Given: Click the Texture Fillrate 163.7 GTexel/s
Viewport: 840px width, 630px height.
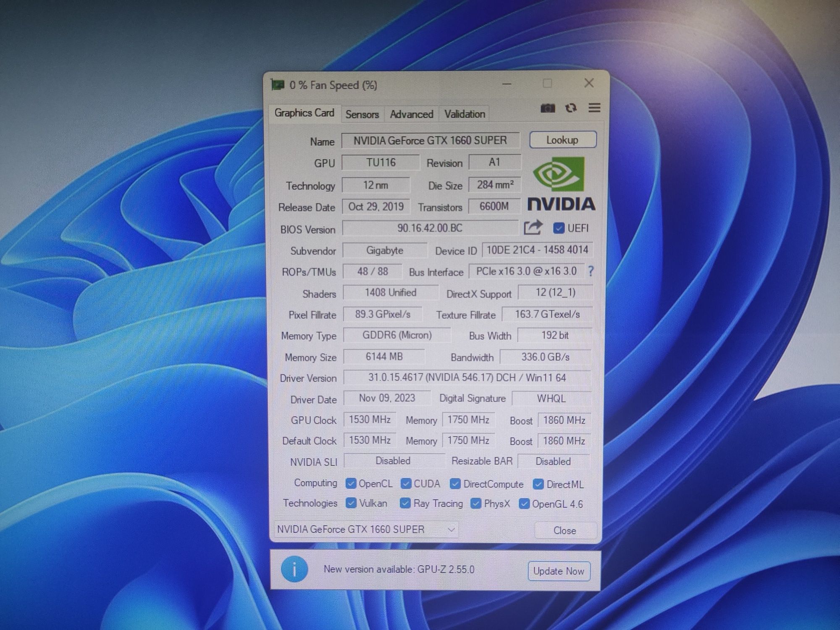Looking at the screenshot, I should coord(547,314).
